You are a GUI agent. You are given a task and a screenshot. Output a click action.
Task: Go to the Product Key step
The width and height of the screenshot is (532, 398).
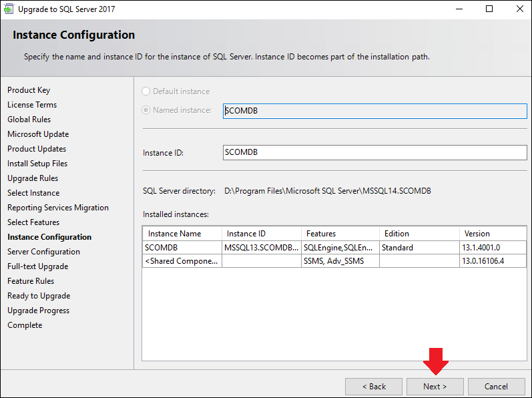point(29,90)
